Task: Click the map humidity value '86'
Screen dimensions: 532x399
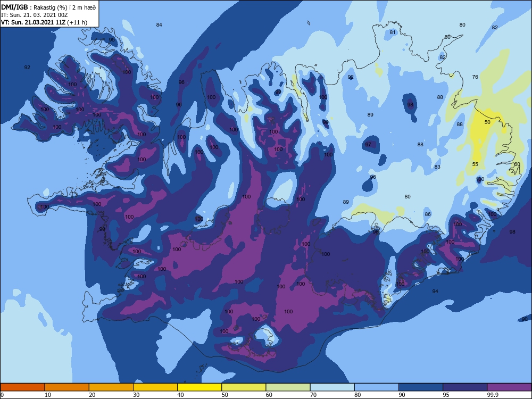Action: pos(428,214)
